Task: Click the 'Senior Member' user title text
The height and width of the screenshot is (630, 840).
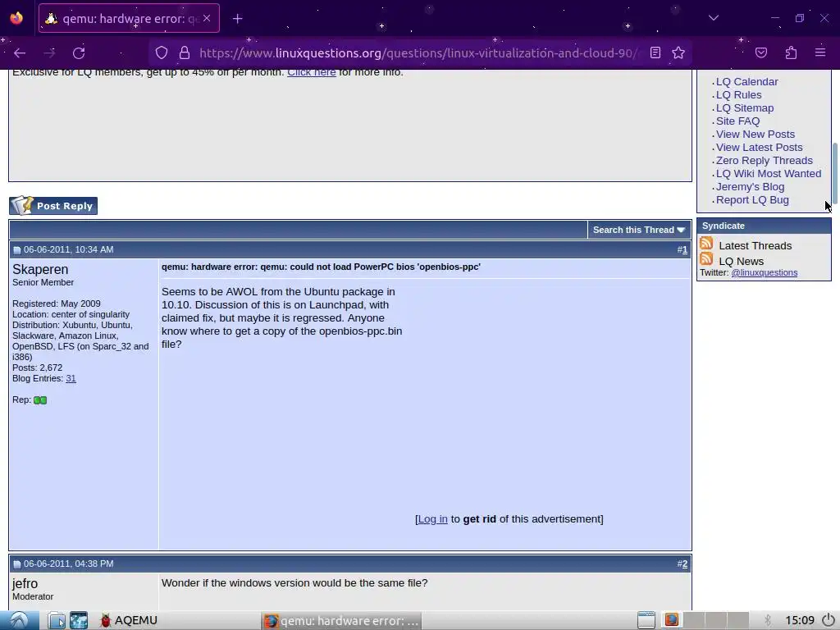Action: tap(43, 282)
